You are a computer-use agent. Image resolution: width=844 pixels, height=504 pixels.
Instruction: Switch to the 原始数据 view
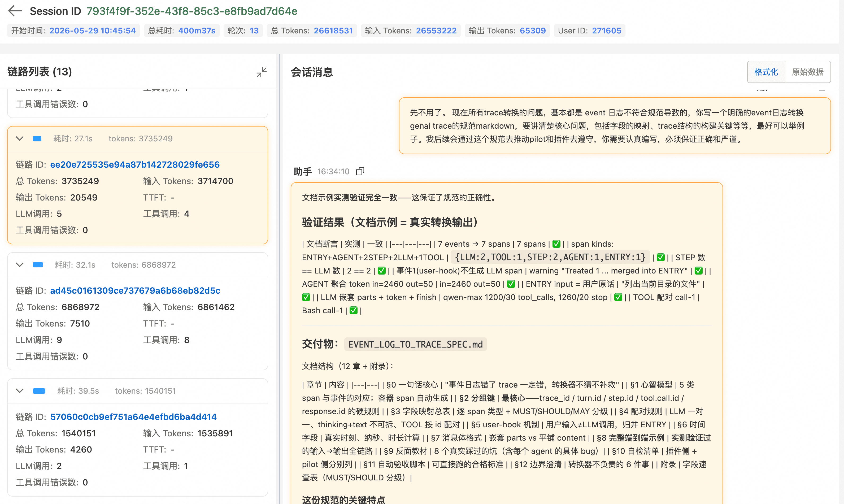(x=808, y=72)
